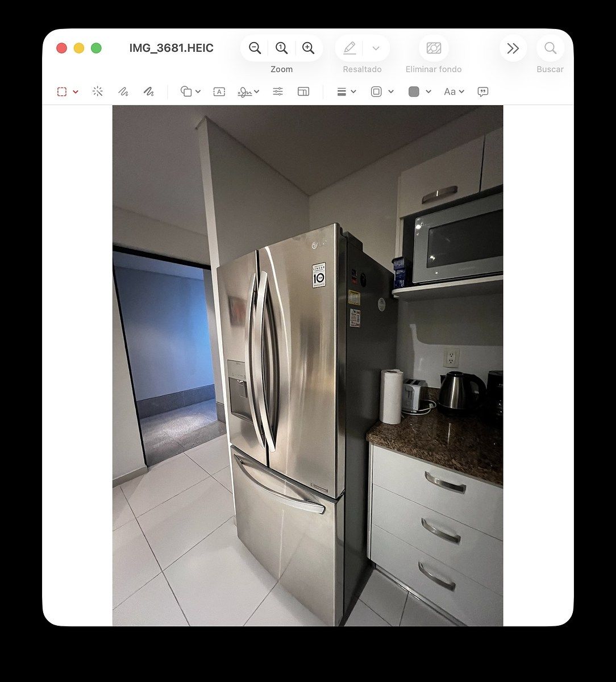
Task: Open the border color dropdown
Action: pyautogui.click(x=382, y=92)
